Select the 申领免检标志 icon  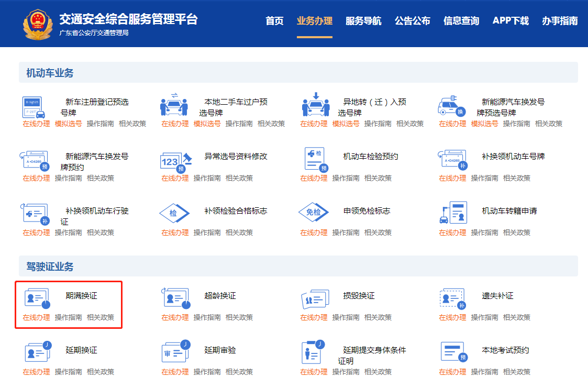tap(313, 213)
